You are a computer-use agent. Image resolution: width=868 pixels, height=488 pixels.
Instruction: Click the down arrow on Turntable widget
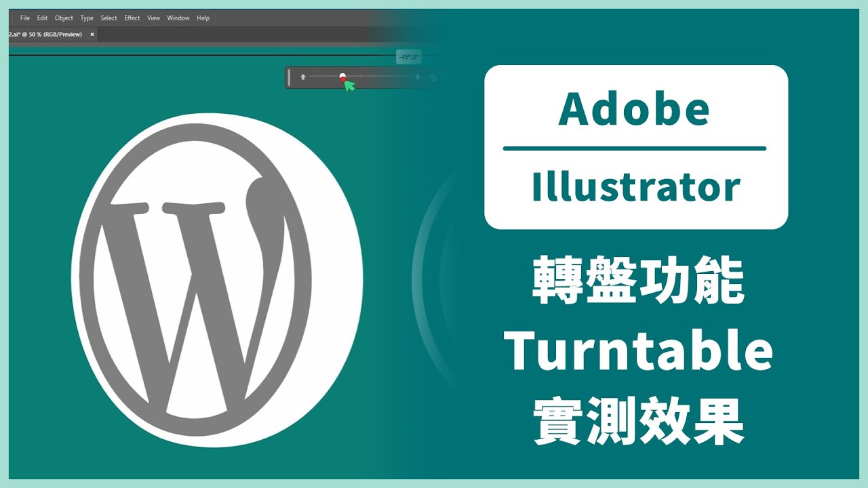[x=418, y=77]
